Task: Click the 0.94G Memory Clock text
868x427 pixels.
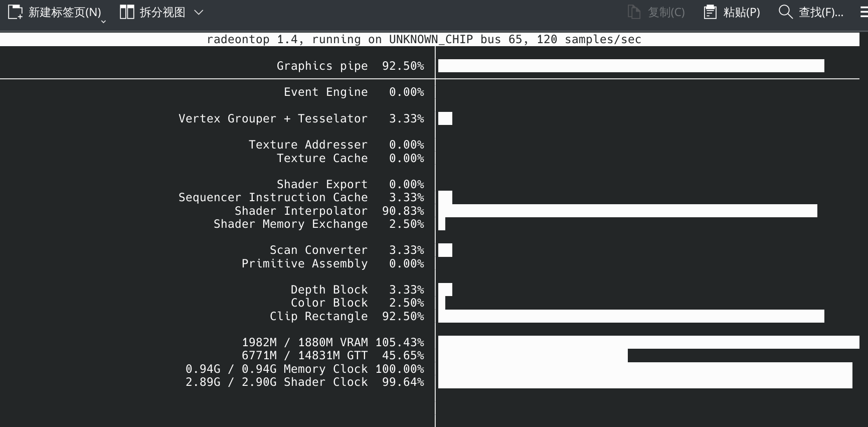Action: 276,369
